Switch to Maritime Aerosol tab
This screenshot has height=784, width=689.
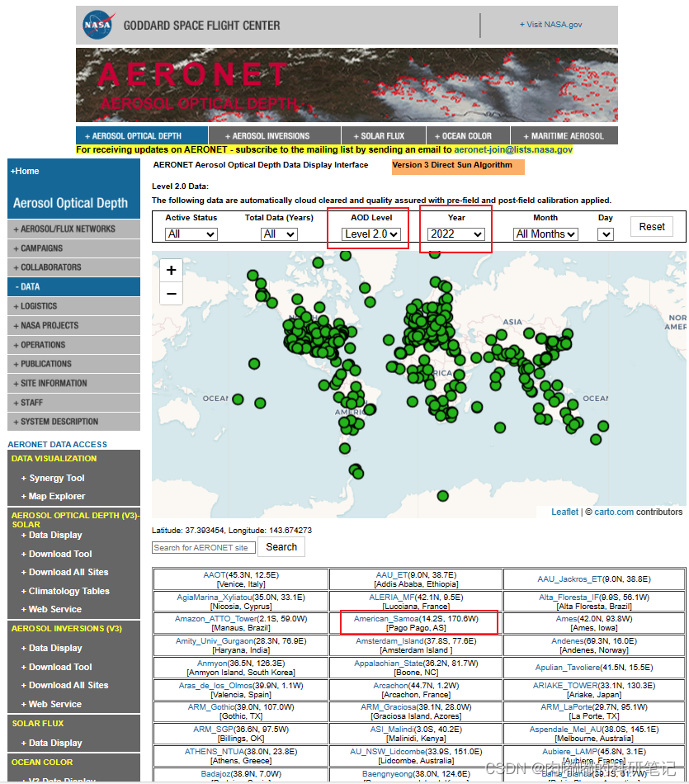tap(564, 135)
